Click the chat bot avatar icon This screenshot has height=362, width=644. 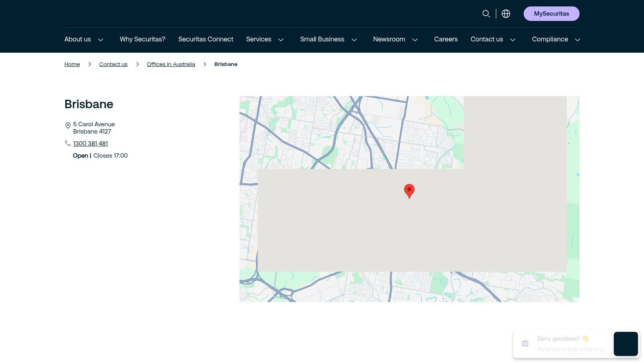pos(525,343)
